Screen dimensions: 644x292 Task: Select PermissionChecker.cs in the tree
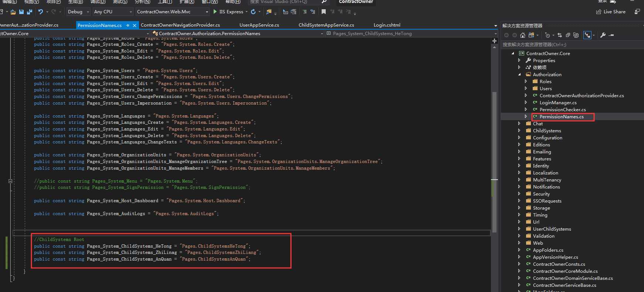[563, 110]
